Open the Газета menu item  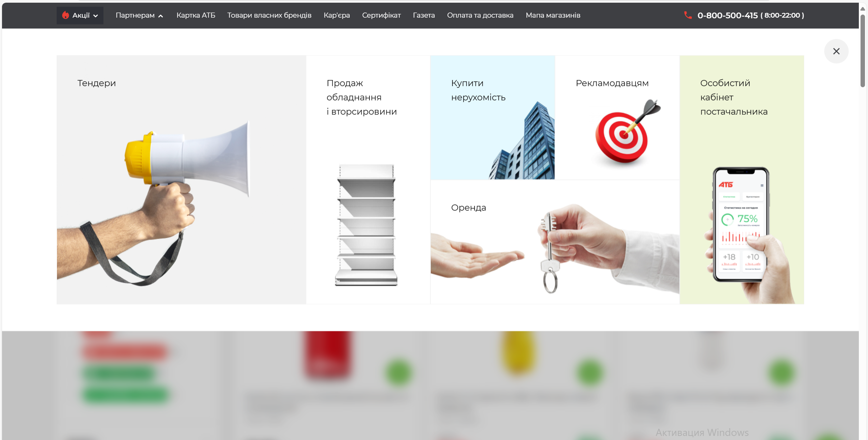[x=424, y=15]
